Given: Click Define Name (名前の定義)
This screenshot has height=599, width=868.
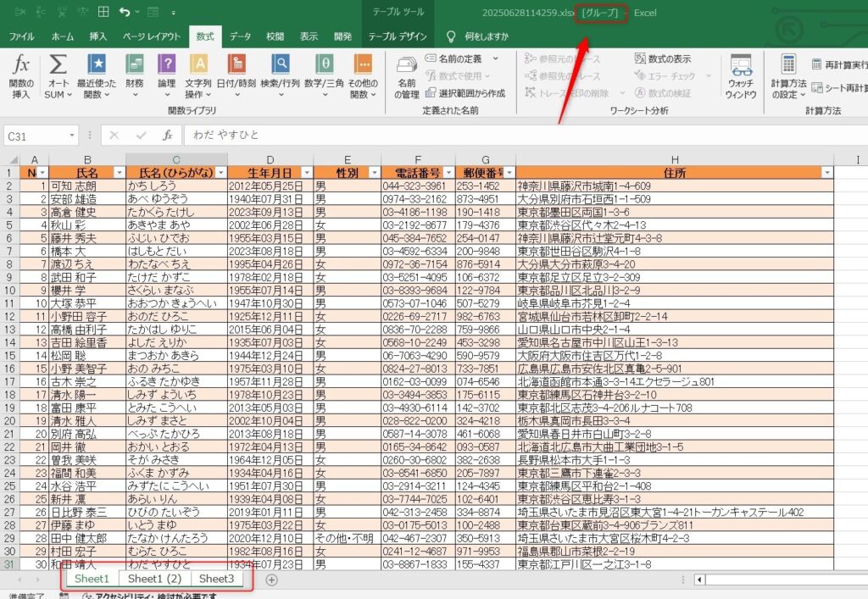Looking at the screenshot, I should click(x=453, y=58).
